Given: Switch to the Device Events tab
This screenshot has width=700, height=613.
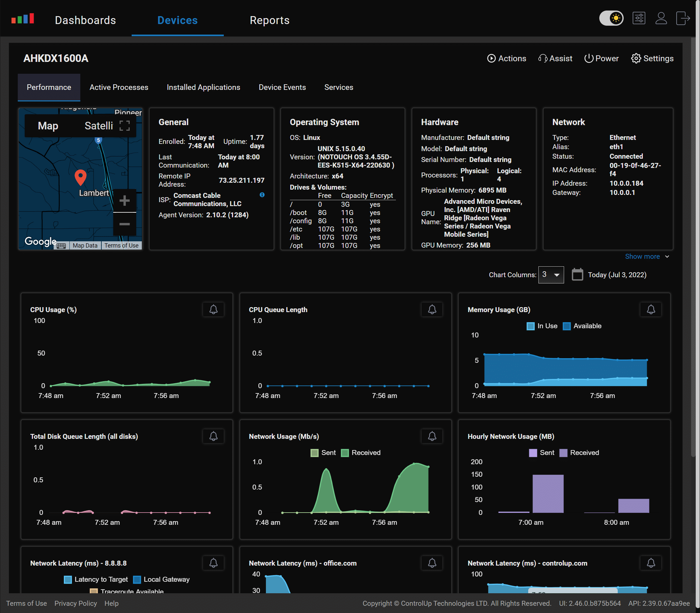Looking at the screenshot, I should click(282, 87).
